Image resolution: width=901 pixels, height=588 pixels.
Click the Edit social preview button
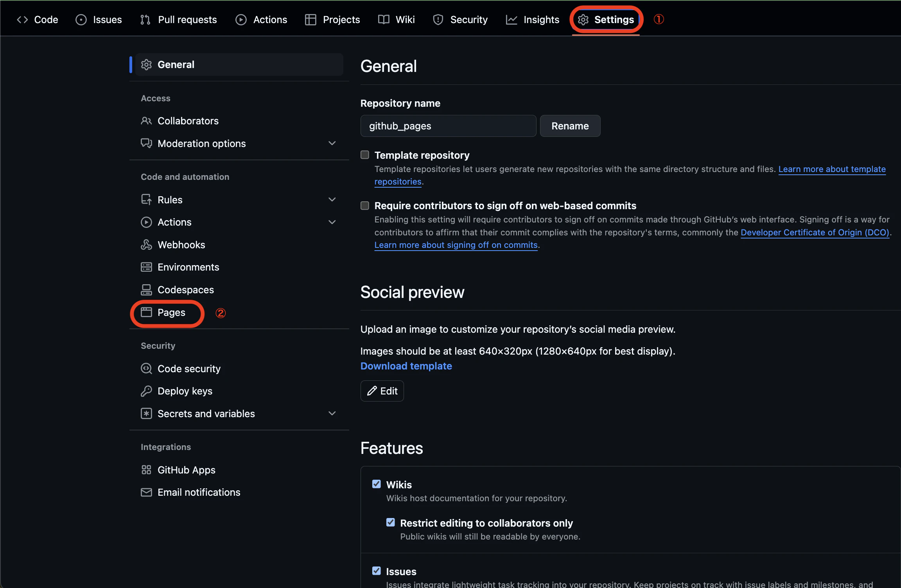(382, 391)
